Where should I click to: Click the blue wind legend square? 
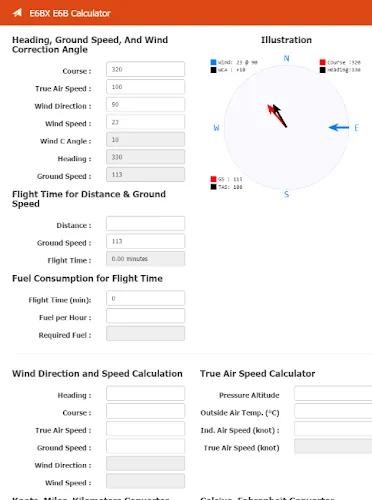pos(213,62)
